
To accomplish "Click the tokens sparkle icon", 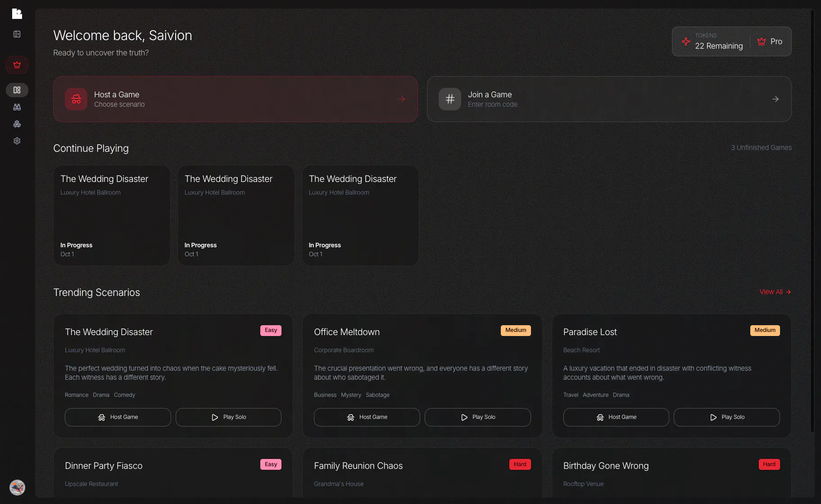I will point(686,41).
